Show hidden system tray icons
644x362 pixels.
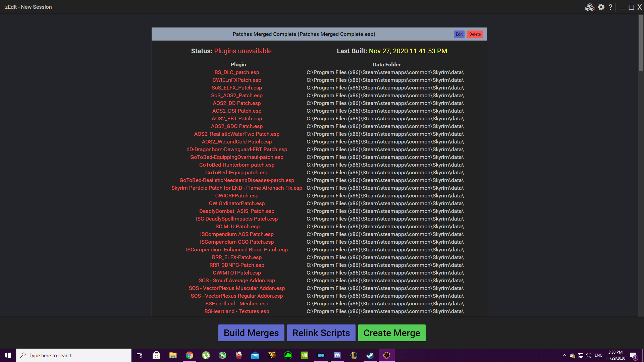coord(565,355)
